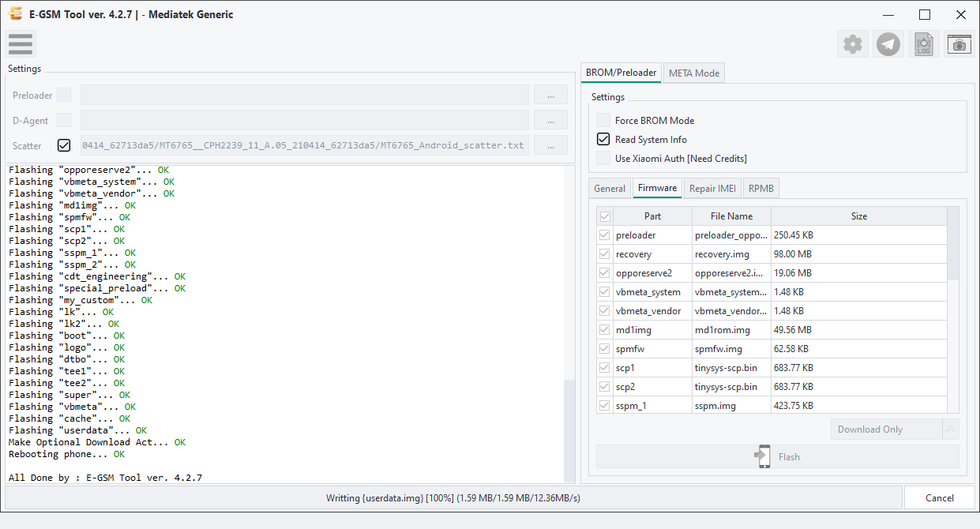This screenshot has width=980, height=529.
Task: Toggle the md1img partition checkbox
Action: click(x=605, y=330)
